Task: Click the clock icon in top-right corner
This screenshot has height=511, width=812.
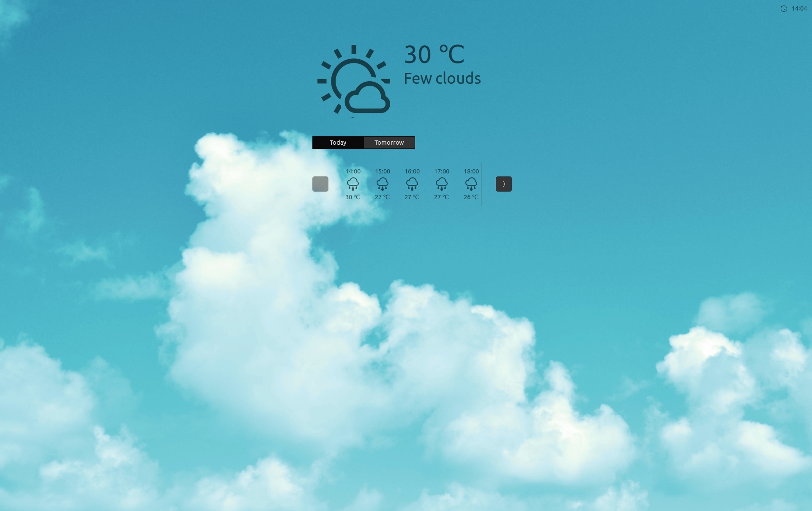Action: click(783, 8)
